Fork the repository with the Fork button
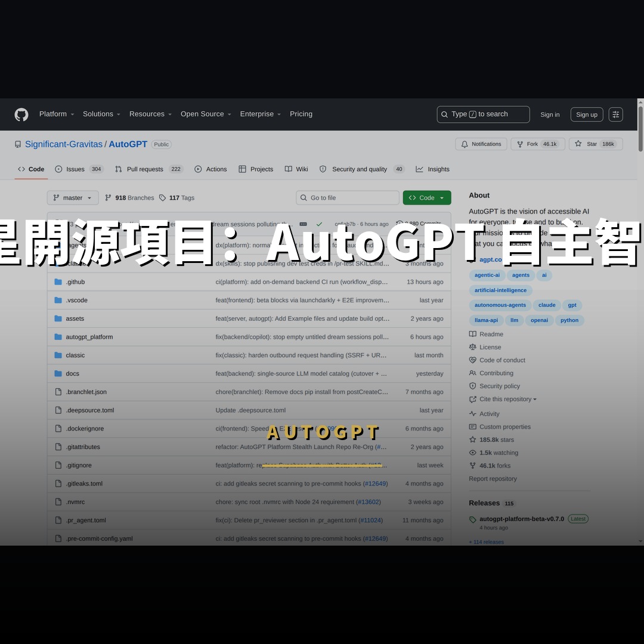The image size is (644, 644). coord(538,144)
